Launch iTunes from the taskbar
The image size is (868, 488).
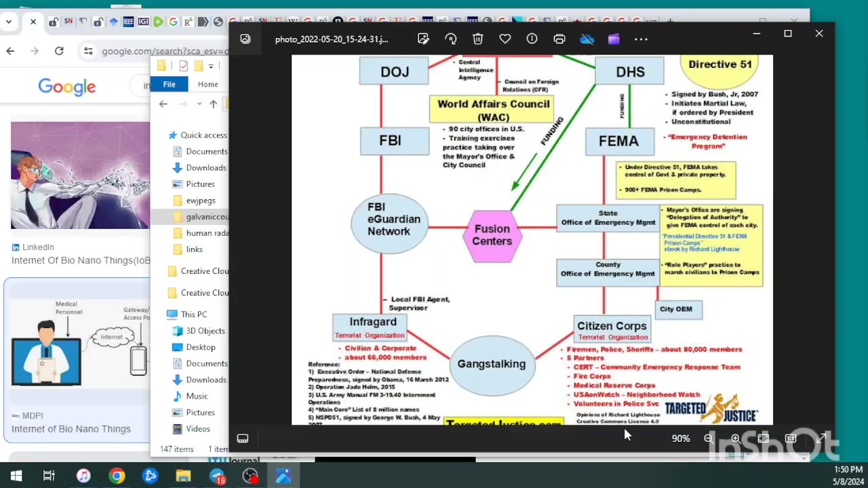[x=83, y=476]
